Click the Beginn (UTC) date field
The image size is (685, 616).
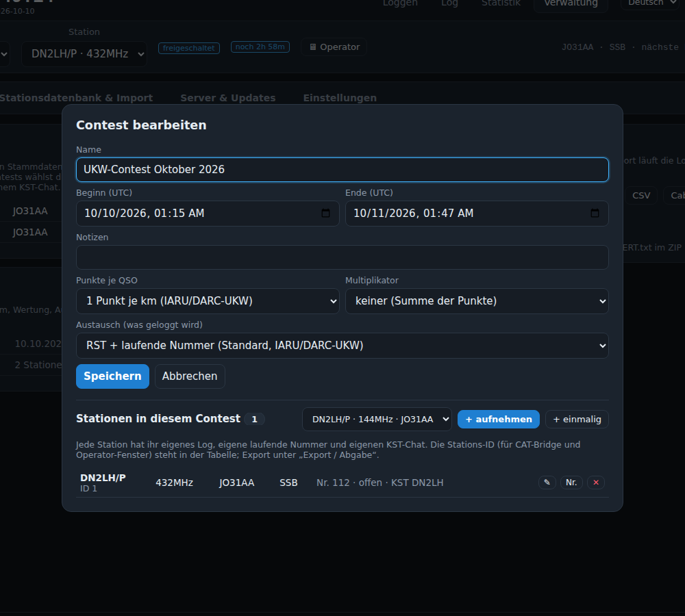[x=208, y=214]
